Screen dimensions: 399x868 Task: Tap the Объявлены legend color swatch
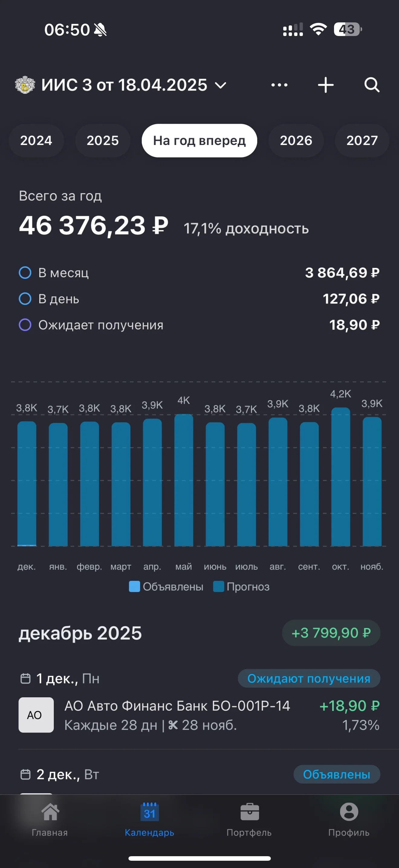pos(135,586)
